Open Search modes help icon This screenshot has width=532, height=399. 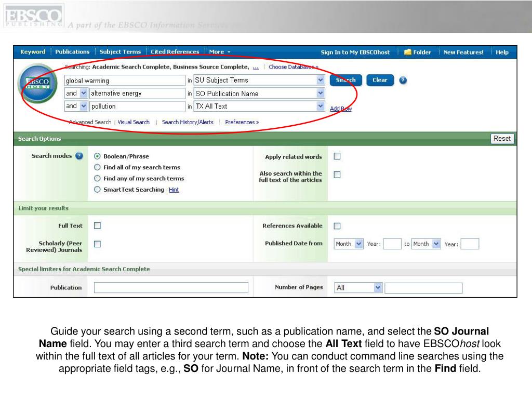point(79,156)
